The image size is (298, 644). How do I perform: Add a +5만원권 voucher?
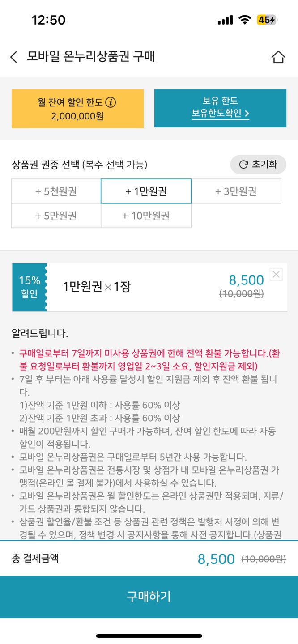pos(55,216)
